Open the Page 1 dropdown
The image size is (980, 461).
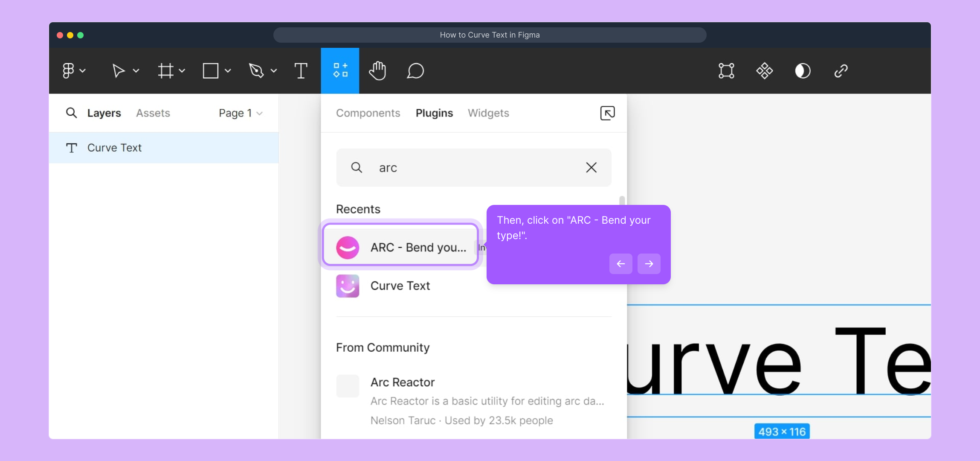241,113
